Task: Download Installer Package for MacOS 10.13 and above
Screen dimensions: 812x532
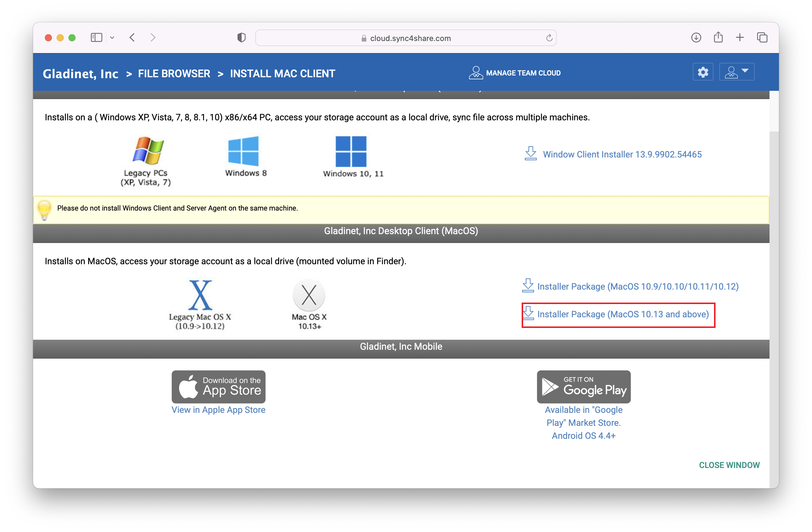Action: [622, 314]
